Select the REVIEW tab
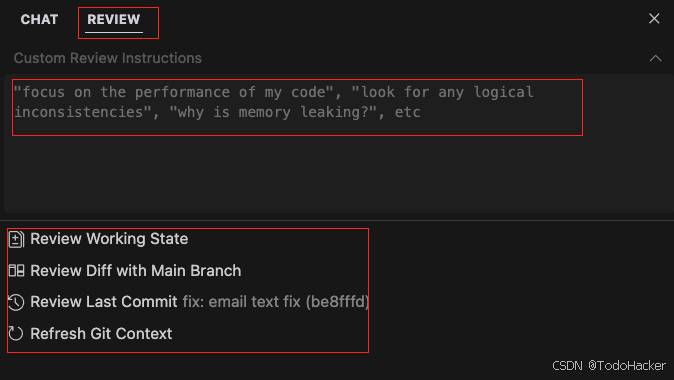 click(113, 19)
